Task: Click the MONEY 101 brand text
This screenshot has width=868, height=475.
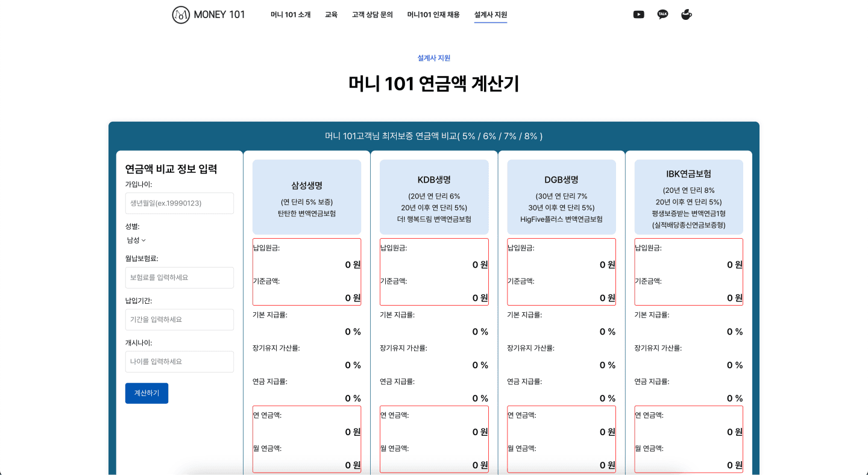Action: click(x=219, y=14)
